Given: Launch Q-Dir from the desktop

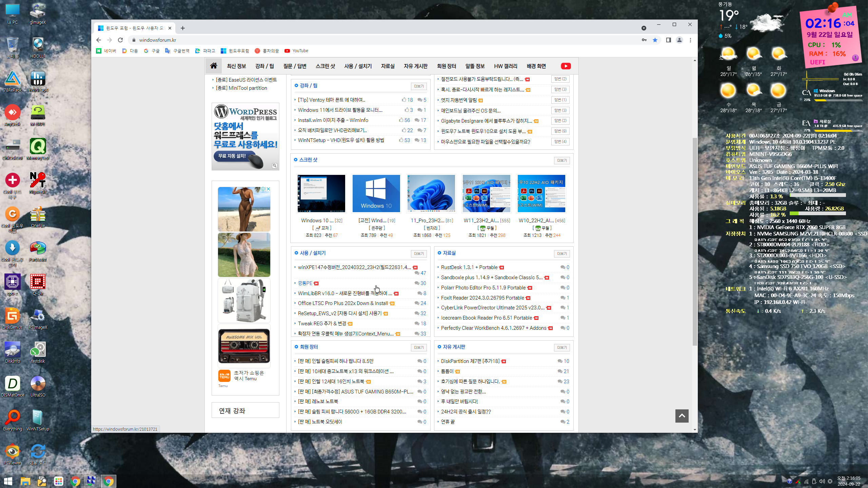Looking at the screenshot, I should point(38,285).
